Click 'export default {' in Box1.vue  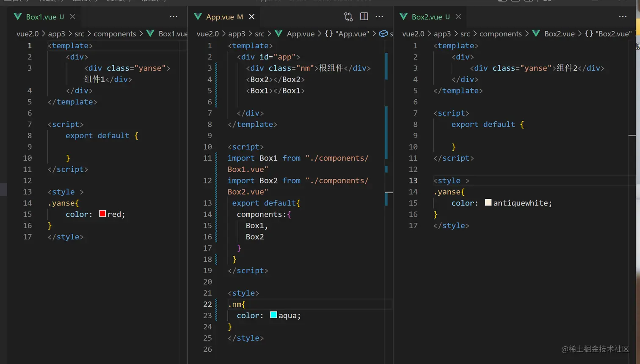(102, 136)
